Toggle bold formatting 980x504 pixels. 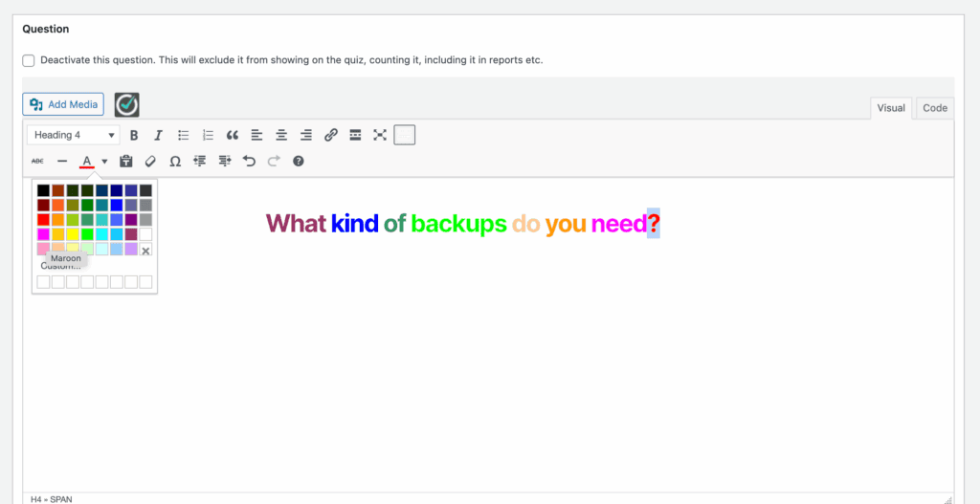tap(134, 135)
